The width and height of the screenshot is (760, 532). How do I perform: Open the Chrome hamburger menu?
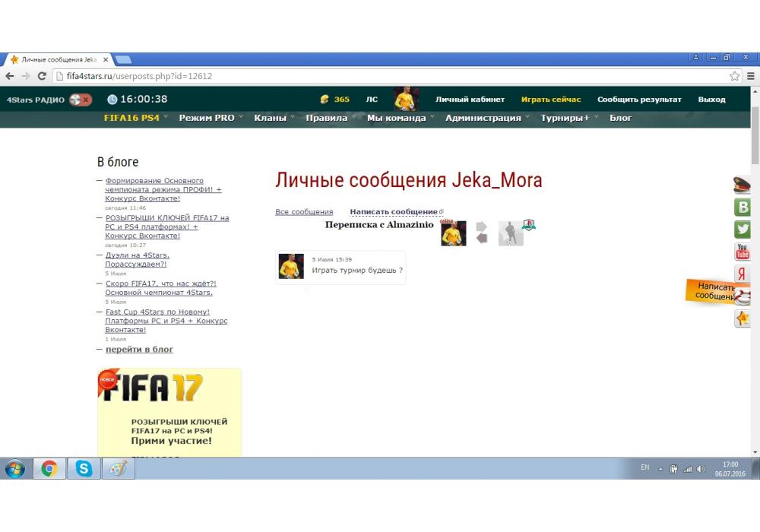point(751,76)
